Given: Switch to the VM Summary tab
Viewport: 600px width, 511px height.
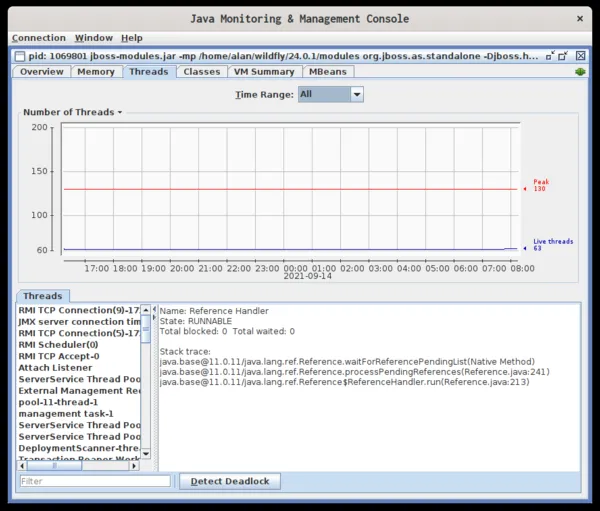Looking at the screenshot, I should coord(264,72).
